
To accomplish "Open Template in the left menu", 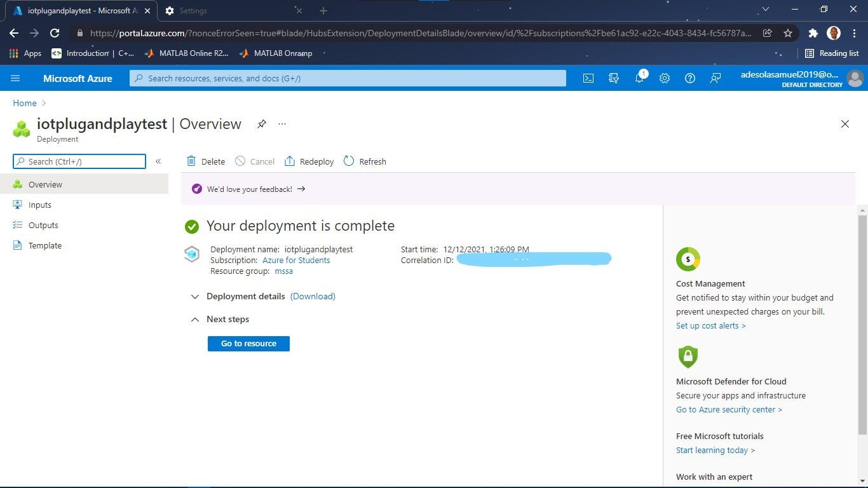I will coord(84,245).
